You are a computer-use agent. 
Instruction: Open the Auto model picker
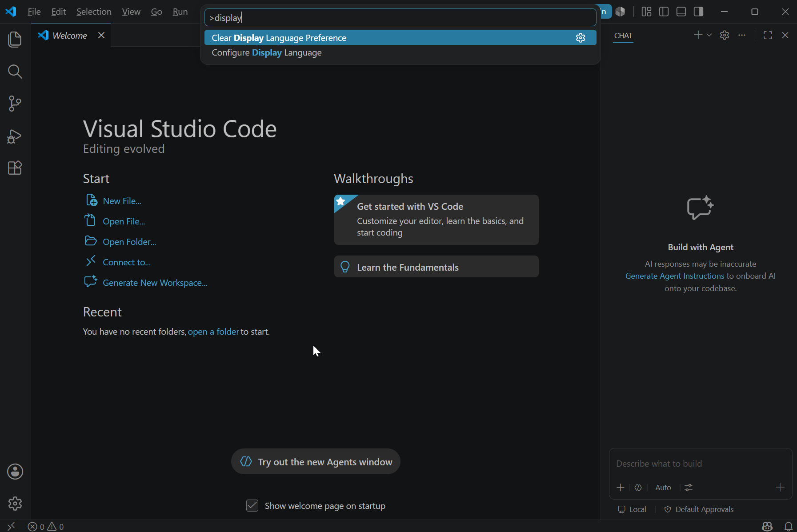(x=663, y=488)
